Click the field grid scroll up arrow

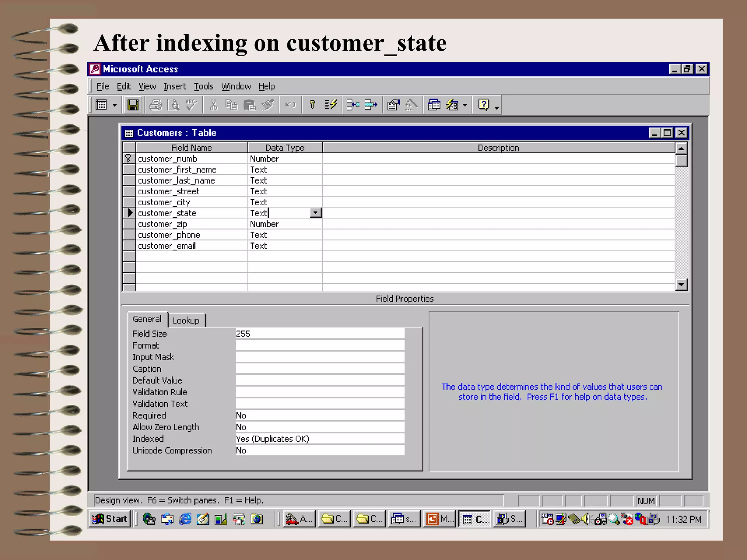point(681,148)
